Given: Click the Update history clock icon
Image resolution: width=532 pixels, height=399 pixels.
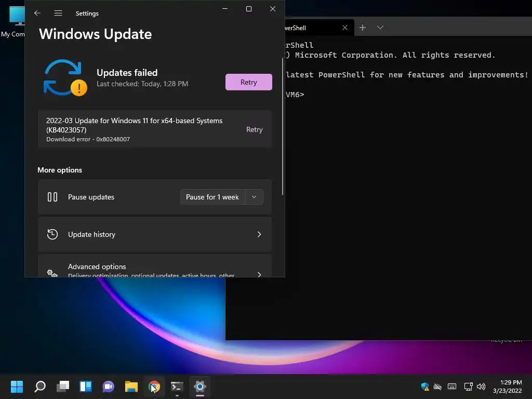Looking at the screenshot, I should click(x=52, y=234).
